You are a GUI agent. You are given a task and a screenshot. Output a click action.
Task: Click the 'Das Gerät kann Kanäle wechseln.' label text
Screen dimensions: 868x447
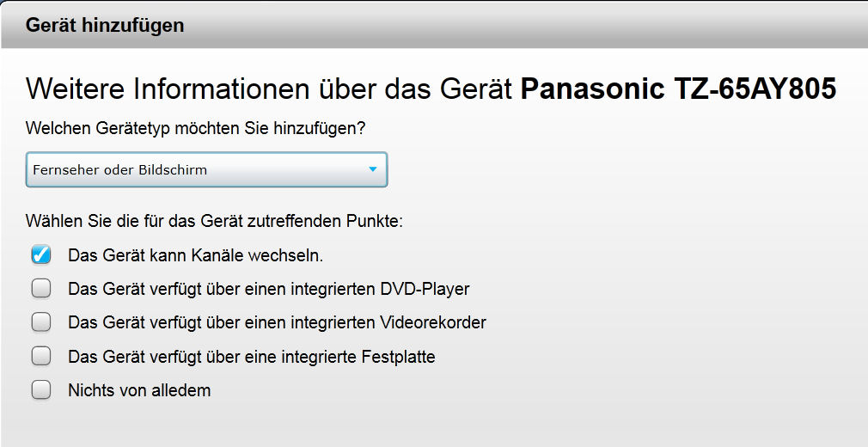pos(195,255)
